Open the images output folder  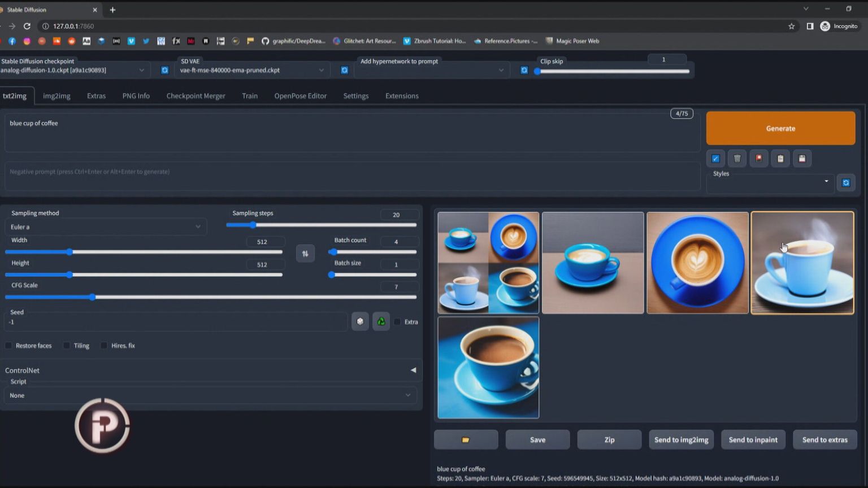(466, 439)
